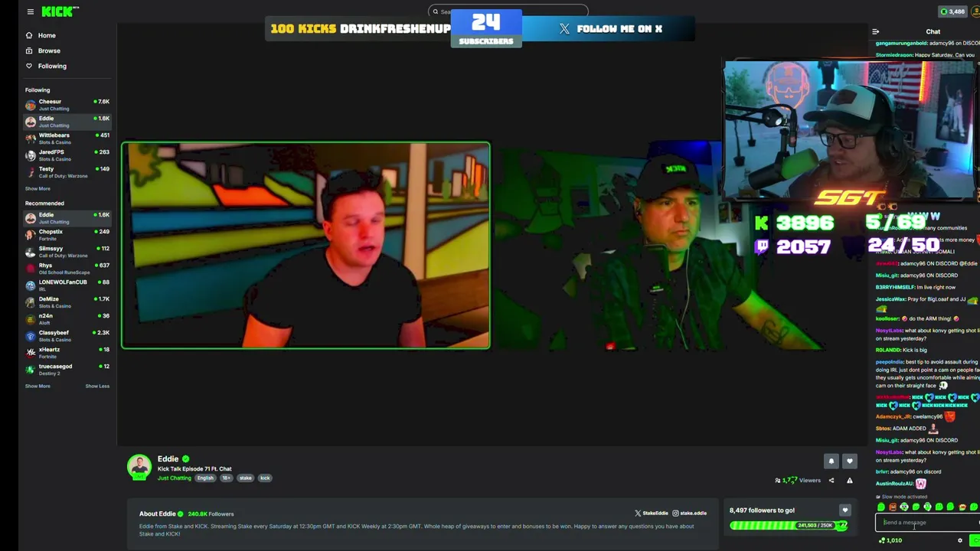980x551 pixels.
Task: Open DeMize's Slots & Casino channel
Action: [67, 302]
